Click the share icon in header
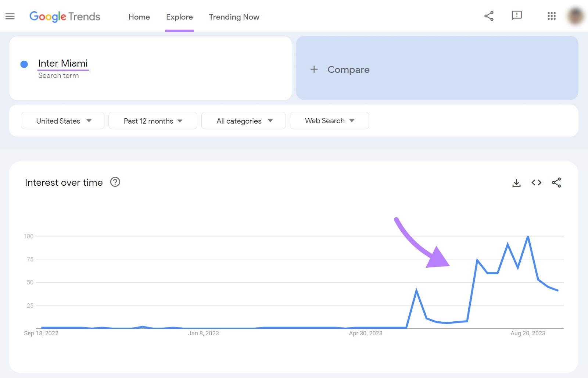Image resolution: width=588 pixels, height=378 pixels. 489,16
